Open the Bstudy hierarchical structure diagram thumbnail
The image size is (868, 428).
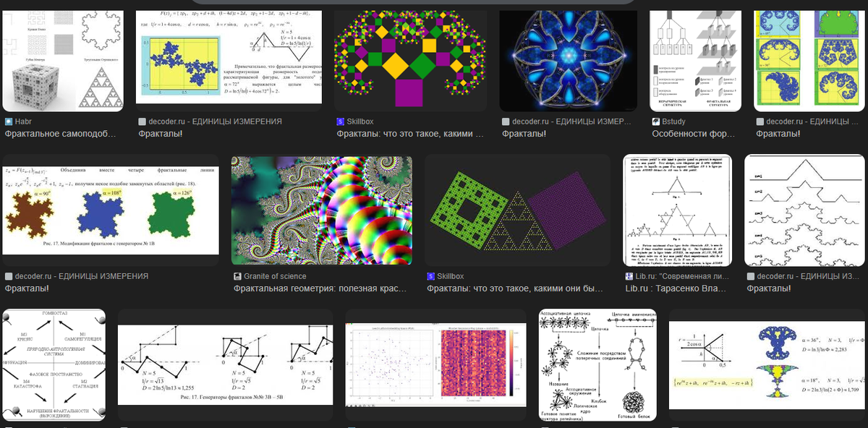(x=695, y=61)
